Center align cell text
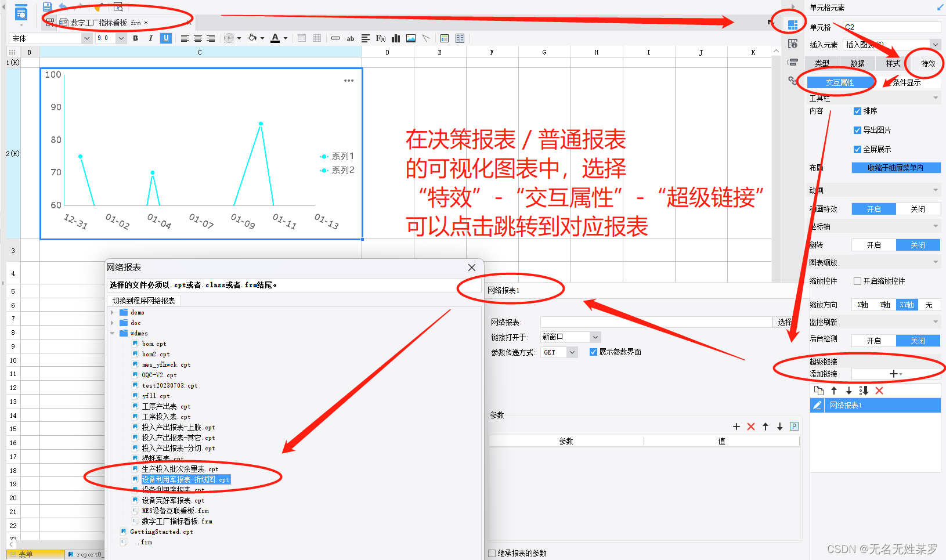 (x=198, y=38)
